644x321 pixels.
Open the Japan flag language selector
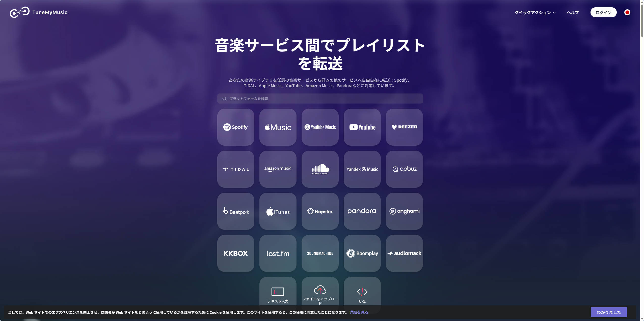(x=627, y=12)
